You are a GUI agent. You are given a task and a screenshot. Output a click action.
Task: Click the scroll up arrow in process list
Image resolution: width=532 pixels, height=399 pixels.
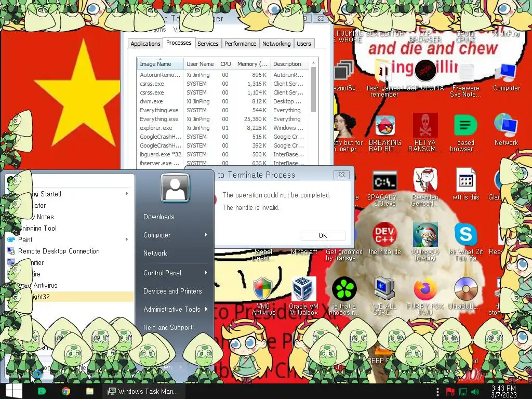(313, 63)
